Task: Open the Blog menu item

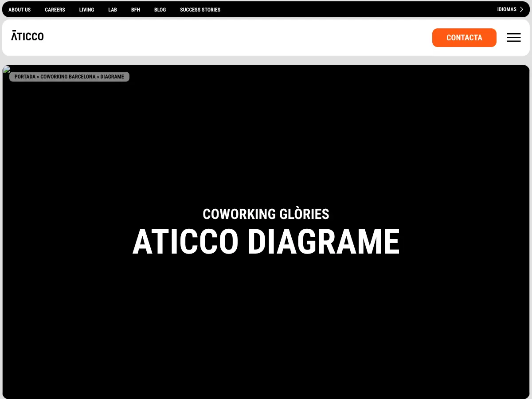Action: click(x=160, y=10)
